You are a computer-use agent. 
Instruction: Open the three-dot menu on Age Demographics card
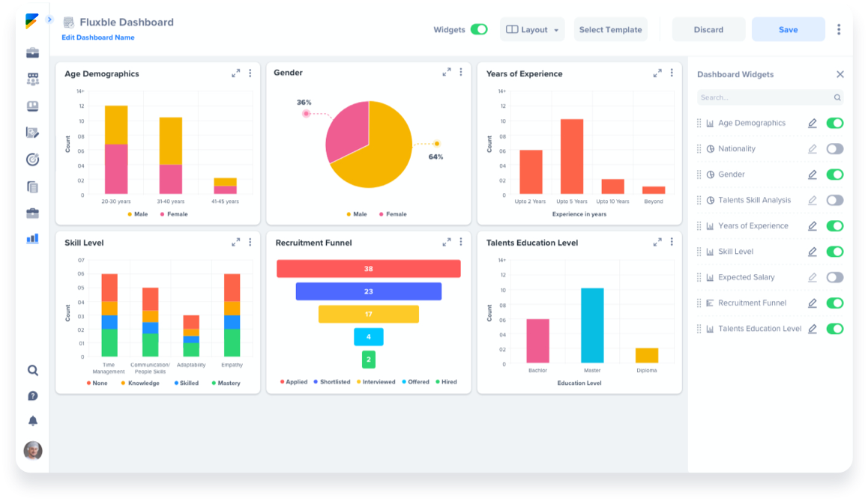(250, 73)
